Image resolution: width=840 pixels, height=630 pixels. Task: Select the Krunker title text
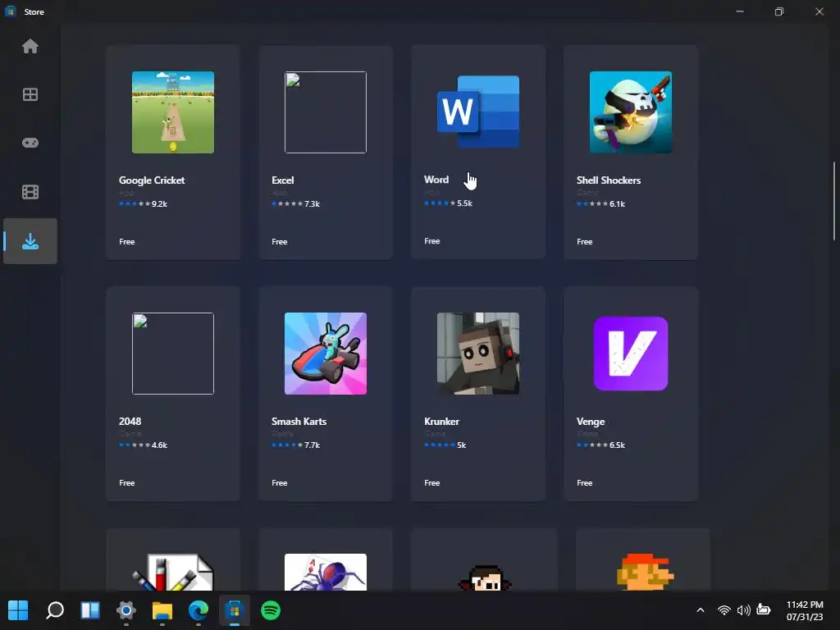[x=441, y=422]
